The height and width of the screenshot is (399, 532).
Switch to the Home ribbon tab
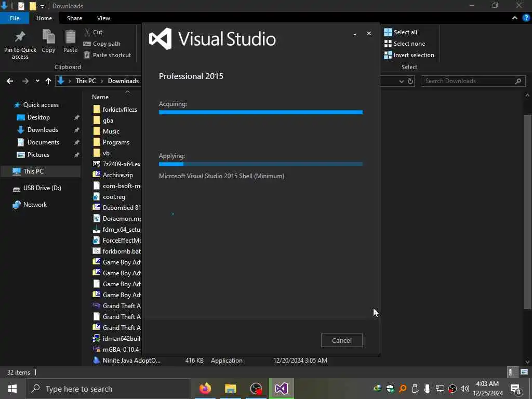(44, 18)
